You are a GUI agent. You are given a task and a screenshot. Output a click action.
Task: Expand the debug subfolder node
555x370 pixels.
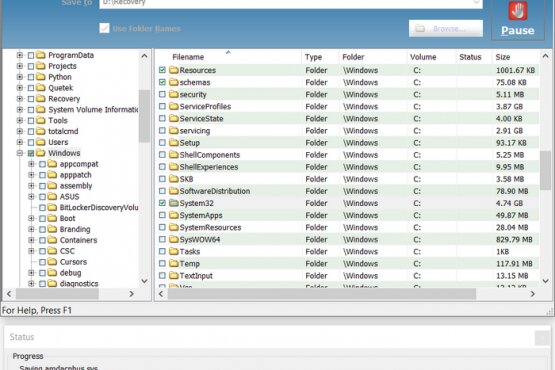[31, 273]
